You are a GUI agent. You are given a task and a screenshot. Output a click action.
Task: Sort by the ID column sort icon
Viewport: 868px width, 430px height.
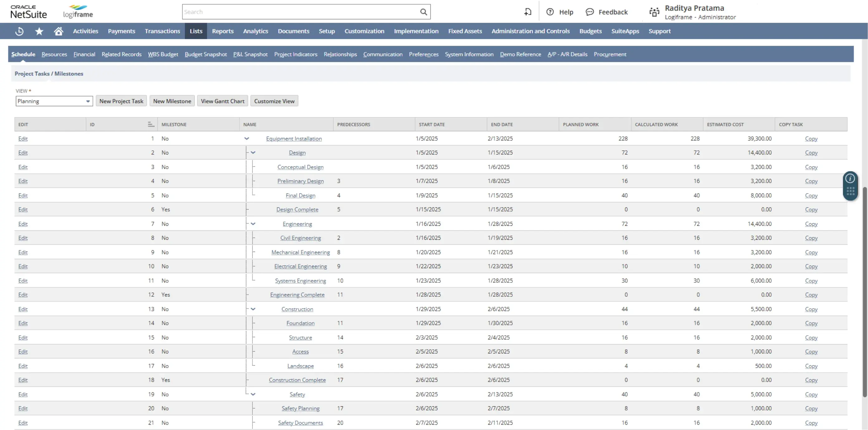point(151,125)
